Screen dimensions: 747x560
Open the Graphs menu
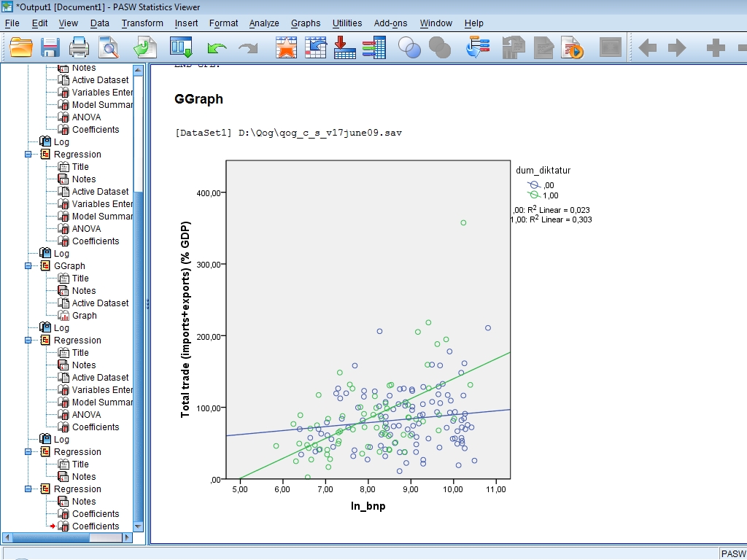click(x=305, y=23)
